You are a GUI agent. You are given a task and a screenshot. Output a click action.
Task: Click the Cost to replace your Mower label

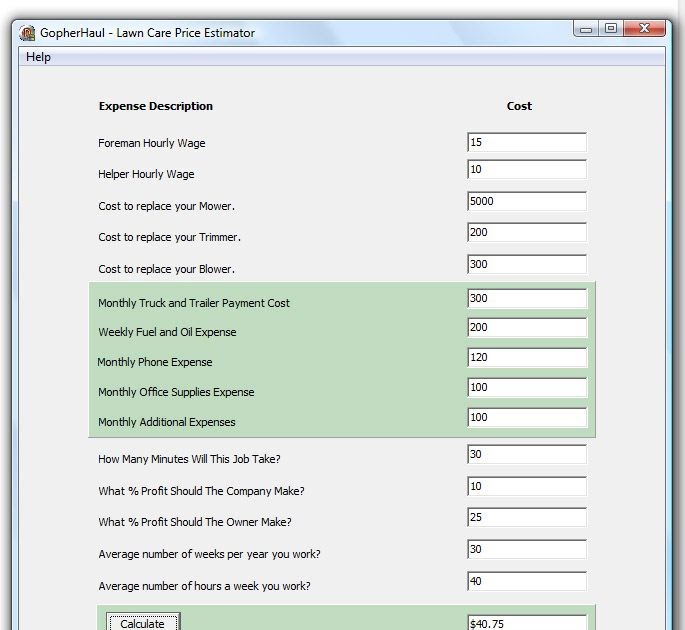166,206
